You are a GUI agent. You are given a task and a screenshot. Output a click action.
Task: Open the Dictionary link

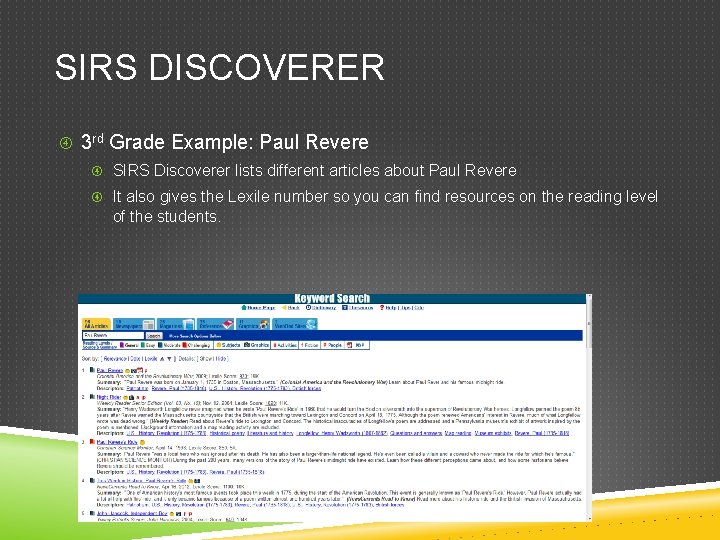point(321,308)
